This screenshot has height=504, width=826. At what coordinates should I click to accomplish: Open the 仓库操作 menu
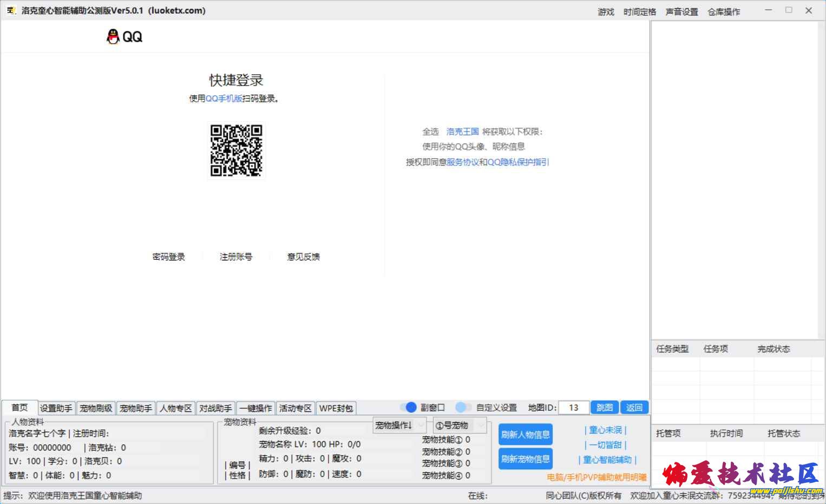click(724, 11)
